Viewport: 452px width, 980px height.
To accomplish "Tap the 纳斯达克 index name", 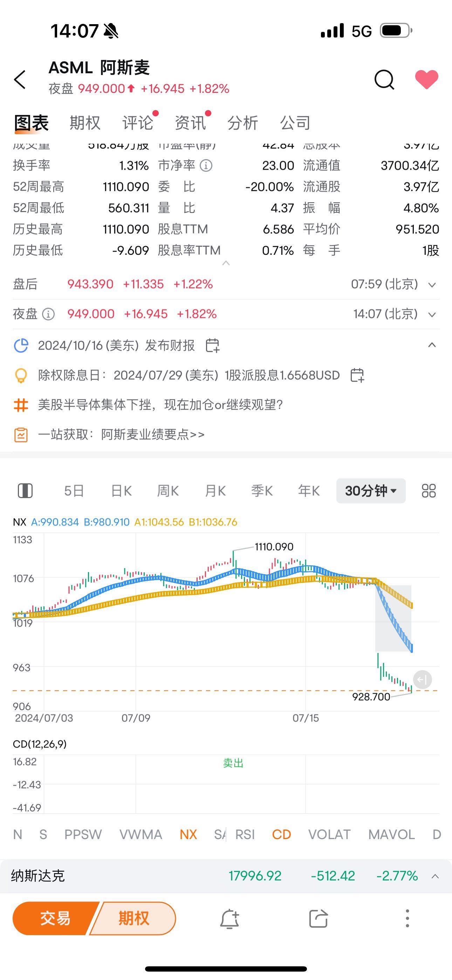I will coord(38,876).
